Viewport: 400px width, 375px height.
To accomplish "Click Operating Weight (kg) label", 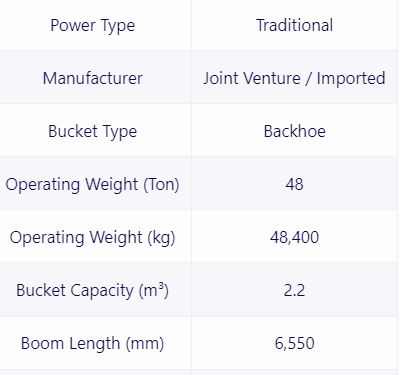I will (93, 237).
